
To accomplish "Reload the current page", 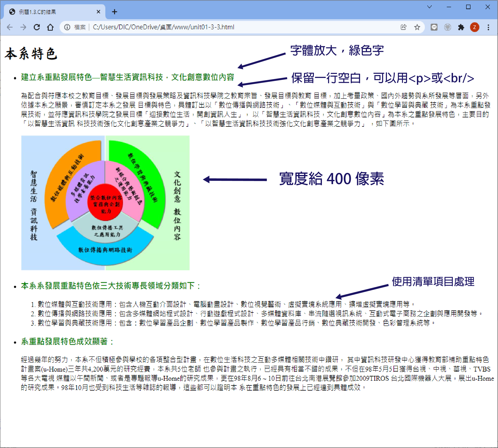I will point(37,27).
